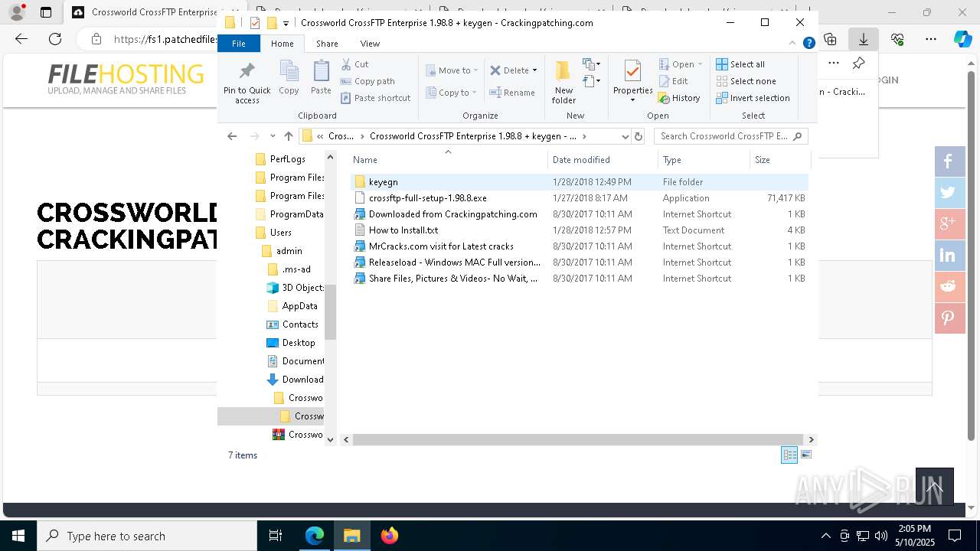Show hidden system tray icons
Image resolution: width=980 pixels, height=551 pixels.
[825, 536]
